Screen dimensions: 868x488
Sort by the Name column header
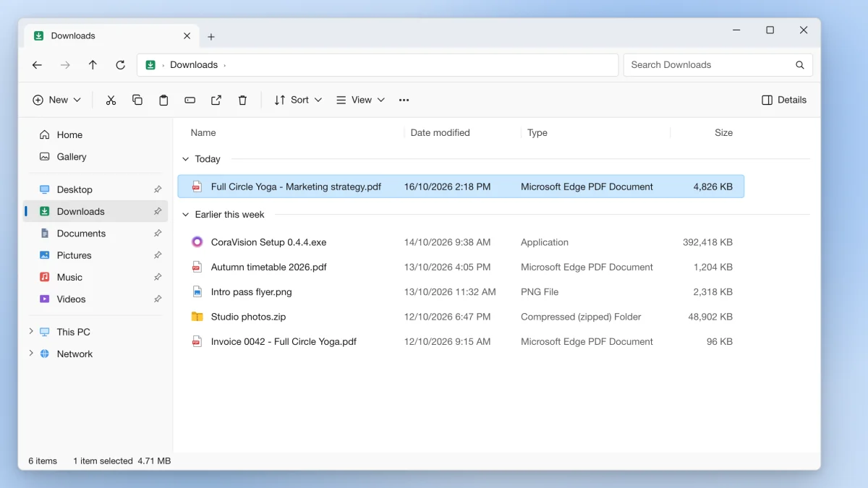tap(203, 132)
